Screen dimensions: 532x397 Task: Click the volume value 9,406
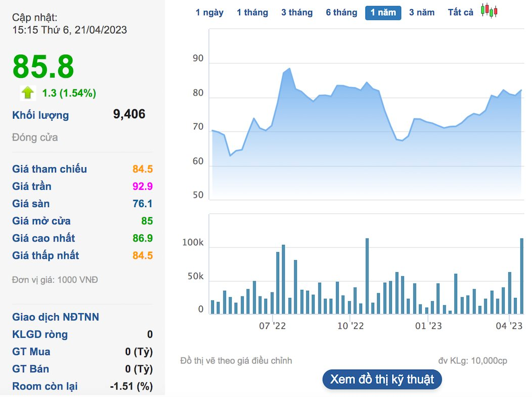click(x=129, y=114)
